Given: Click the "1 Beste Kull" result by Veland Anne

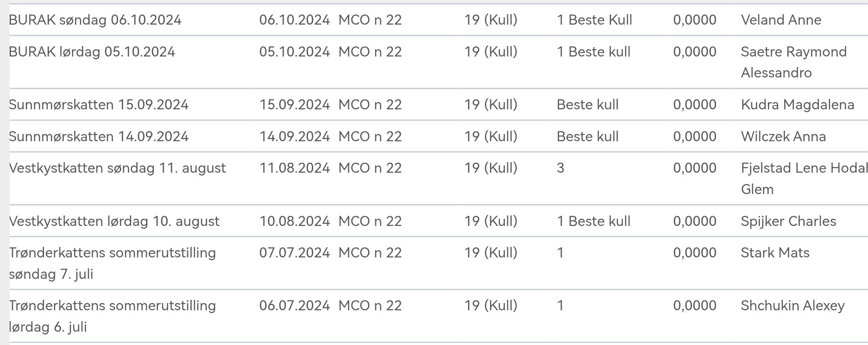Looking at the screenshot, I should point(594,20).
